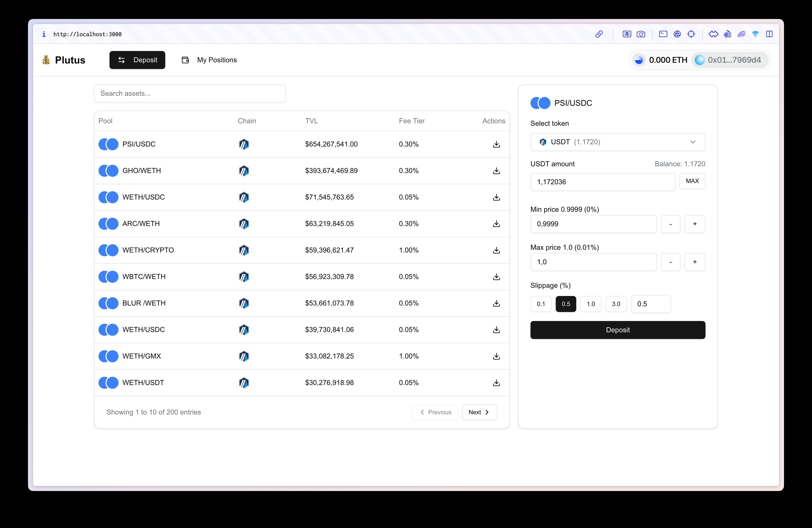Click the USDT amount input field
The width and height of the screenshot is (812, 528).
click(x=602, y=182)
